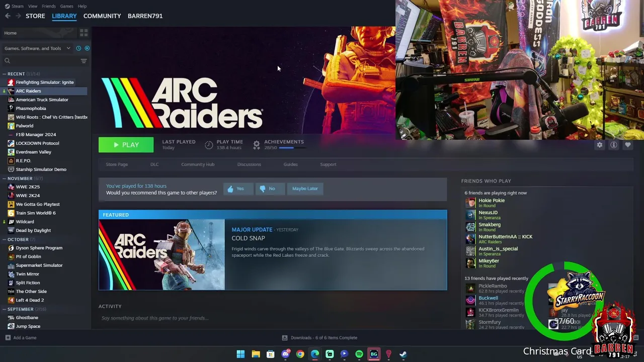
Task: Select American Truck Simulator in library
Action: pyautogui.click(x=42, y=100)
